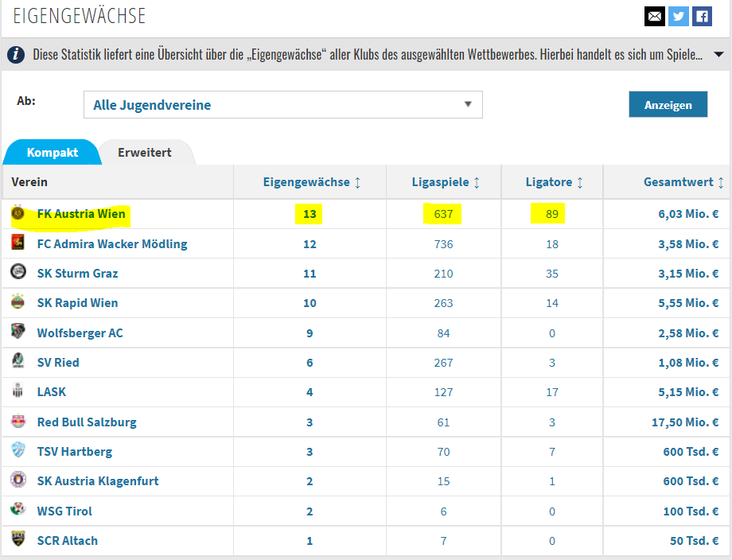Open the Red Bull Salzburg crest
Viewport: 732px width, 560px height.
tap(18, 421)
